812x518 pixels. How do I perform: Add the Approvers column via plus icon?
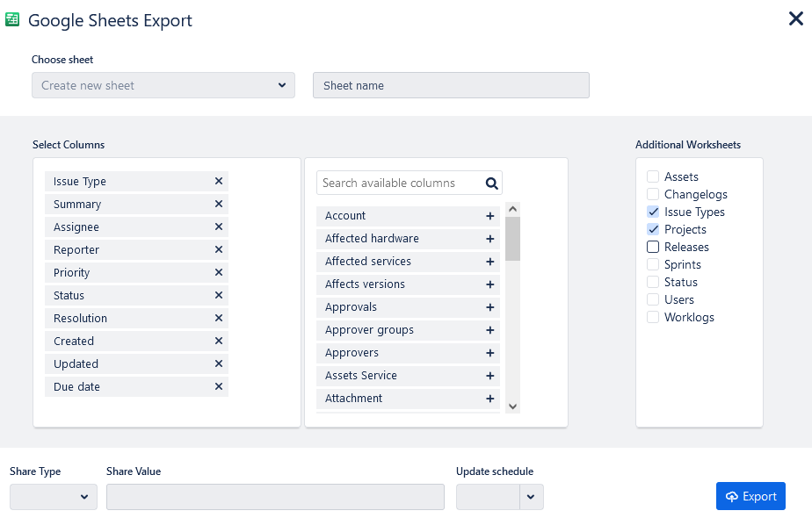tap(490, 353)
